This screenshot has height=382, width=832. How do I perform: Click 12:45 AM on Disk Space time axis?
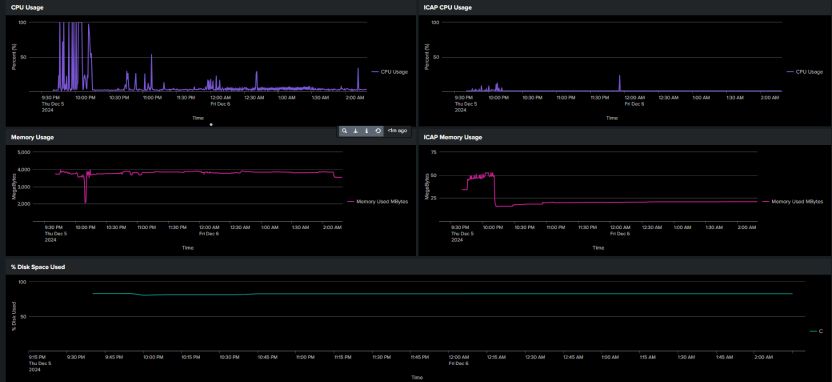[573, 358]
